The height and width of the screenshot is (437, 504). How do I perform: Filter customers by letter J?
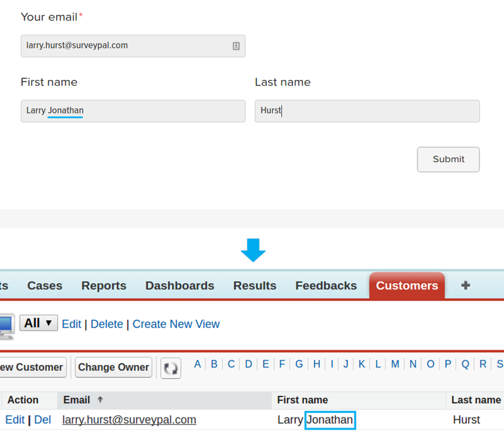[346, 364]
